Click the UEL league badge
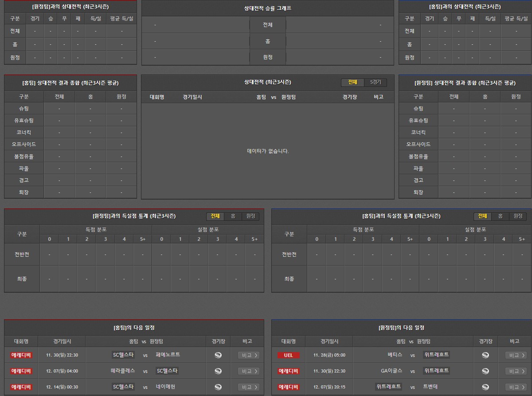Screen dimensions: 532x396 click(288, 355)
